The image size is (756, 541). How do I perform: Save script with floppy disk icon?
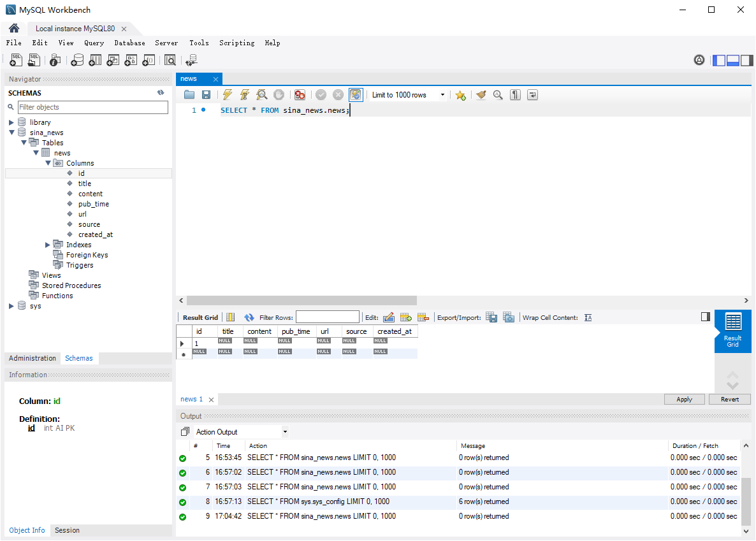(207, 95)
